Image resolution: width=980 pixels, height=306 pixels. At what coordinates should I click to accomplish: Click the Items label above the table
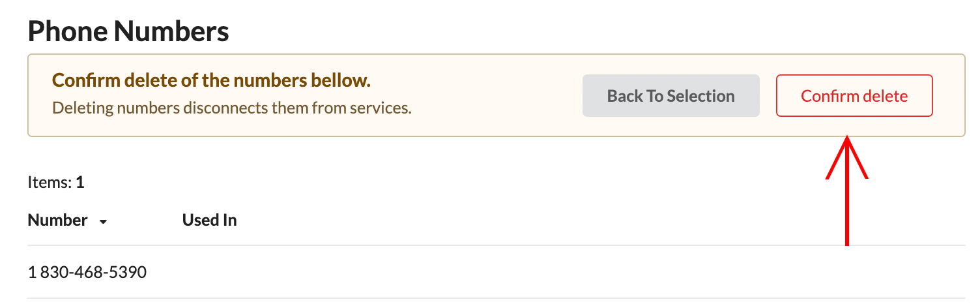(x=50, y=183)
